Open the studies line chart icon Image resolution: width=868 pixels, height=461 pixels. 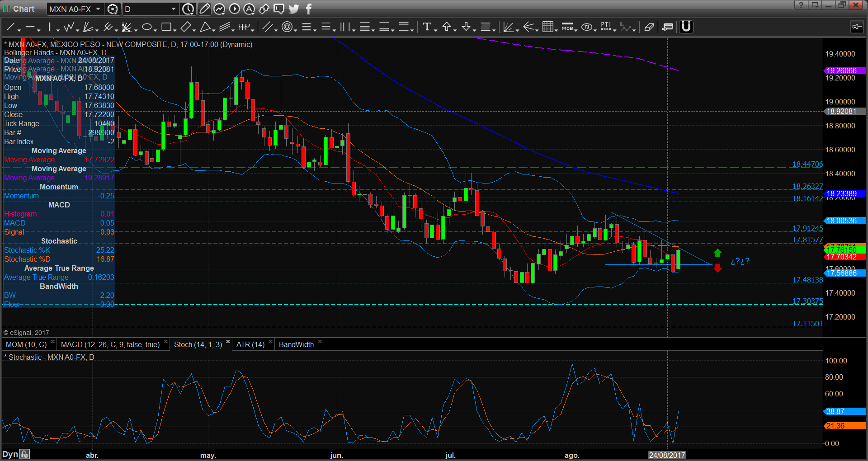coord(219,9)
